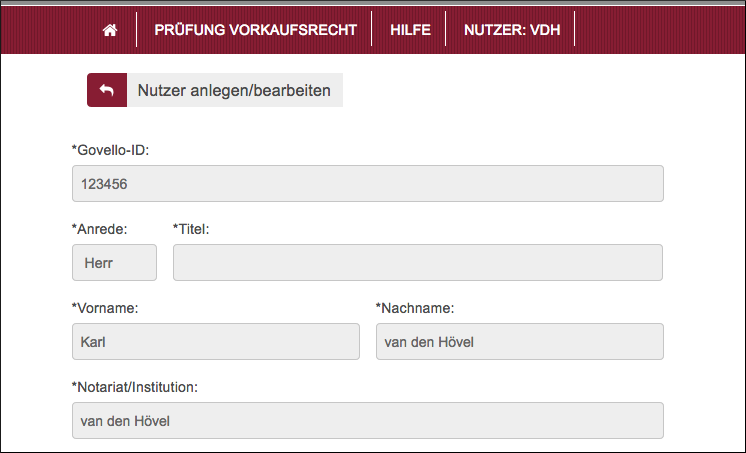Open the Hilfe menu item
The image size is (746, 453).
[x=410, y=30]
